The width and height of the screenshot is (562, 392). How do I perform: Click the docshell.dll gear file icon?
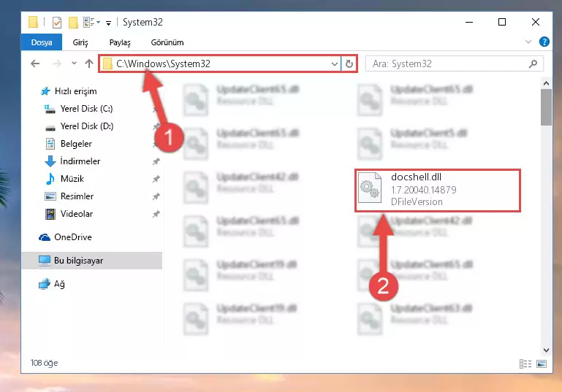pos(370,188)
